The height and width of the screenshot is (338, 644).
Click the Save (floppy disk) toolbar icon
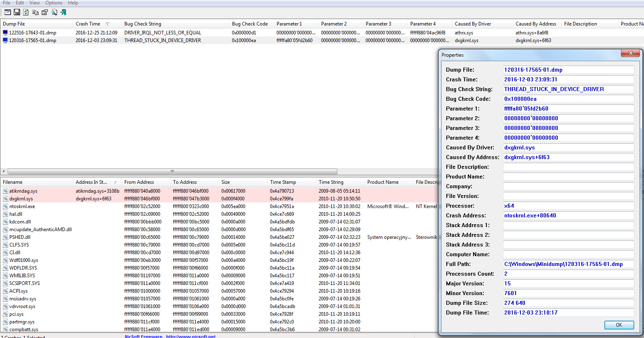[x=17, y=12]
